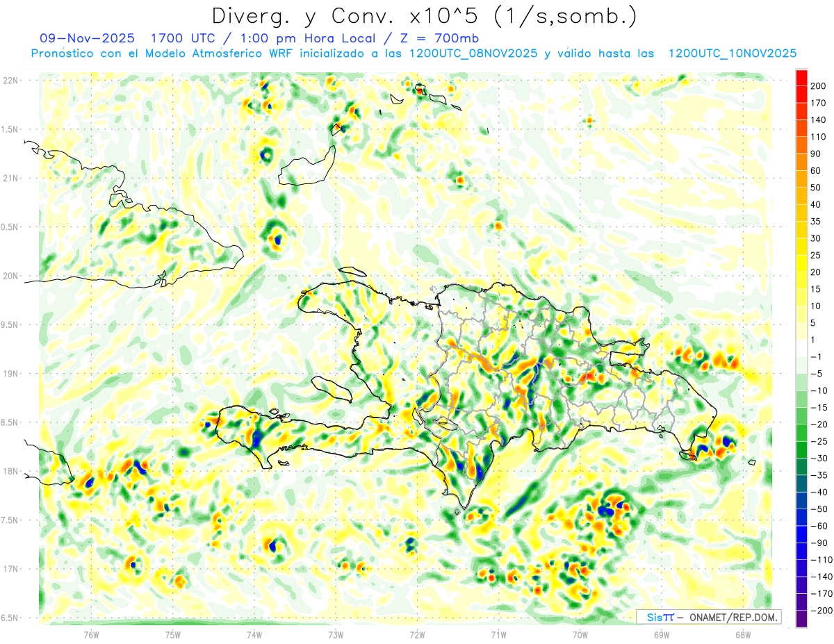Pick the white swatch between 1 and -1
This screenshot has height=644, width=834.
pyautogui.click(x=801, y=348)
